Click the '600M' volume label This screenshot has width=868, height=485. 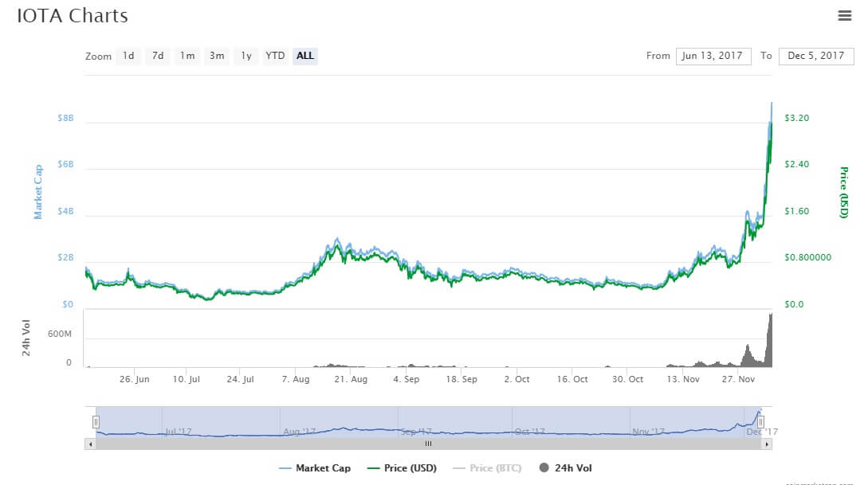pos(60,334)
